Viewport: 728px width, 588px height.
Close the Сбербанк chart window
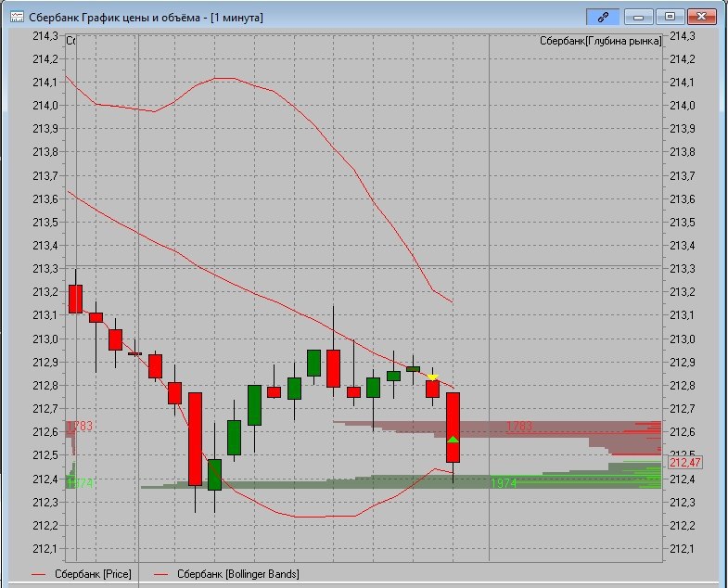click(701, 18)
